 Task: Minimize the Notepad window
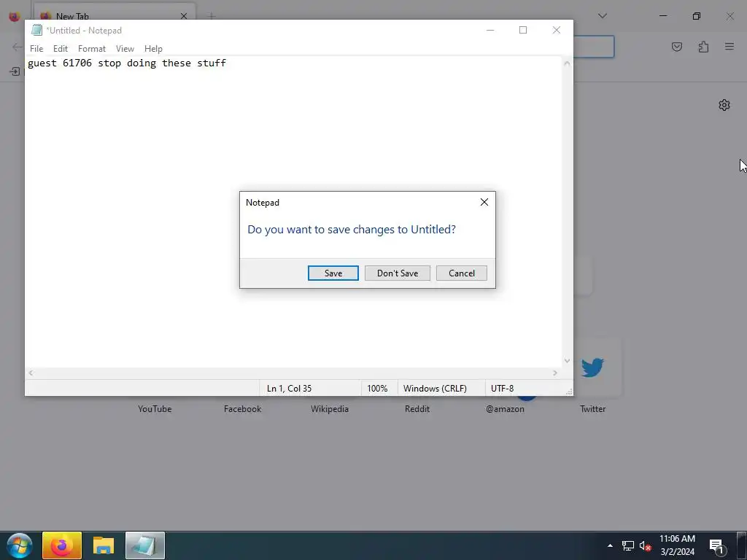pos(490,30)
